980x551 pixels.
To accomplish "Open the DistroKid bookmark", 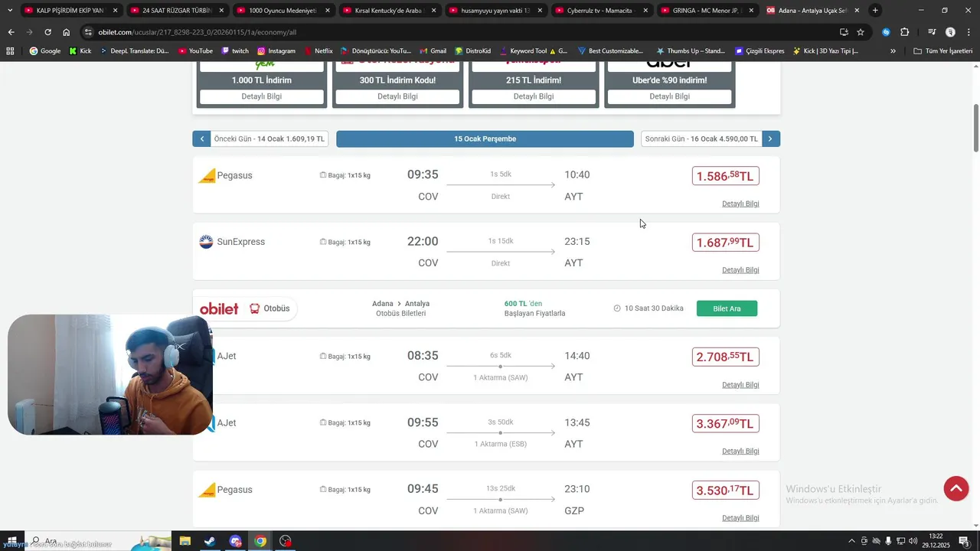I will [x=472, y=51].
